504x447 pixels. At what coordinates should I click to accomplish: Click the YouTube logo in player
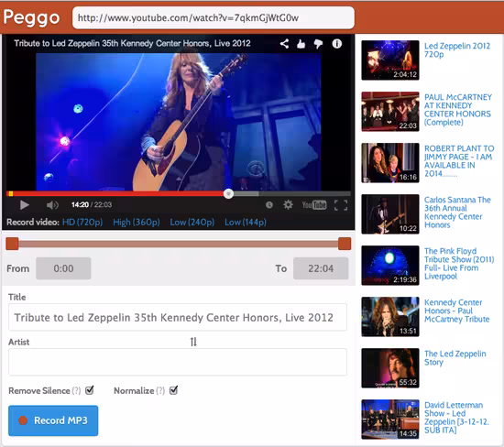[x=314, y=205]
